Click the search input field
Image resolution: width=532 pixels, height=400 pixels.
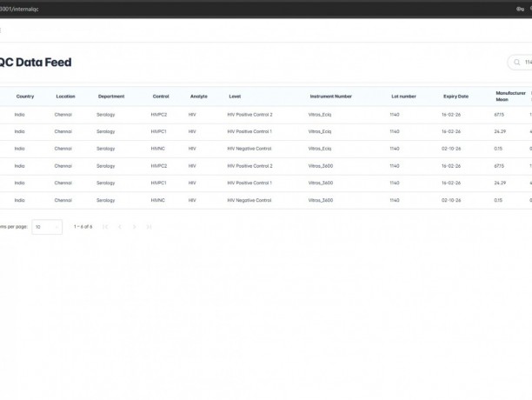click(522, 63)
